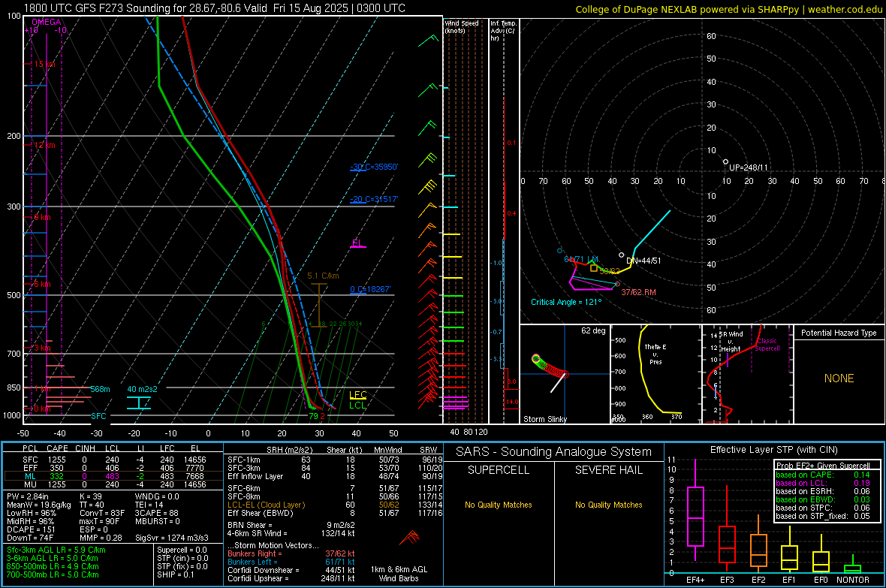
Task: Click the cyan effective inflow layer bracket
Action: point(138,403)
